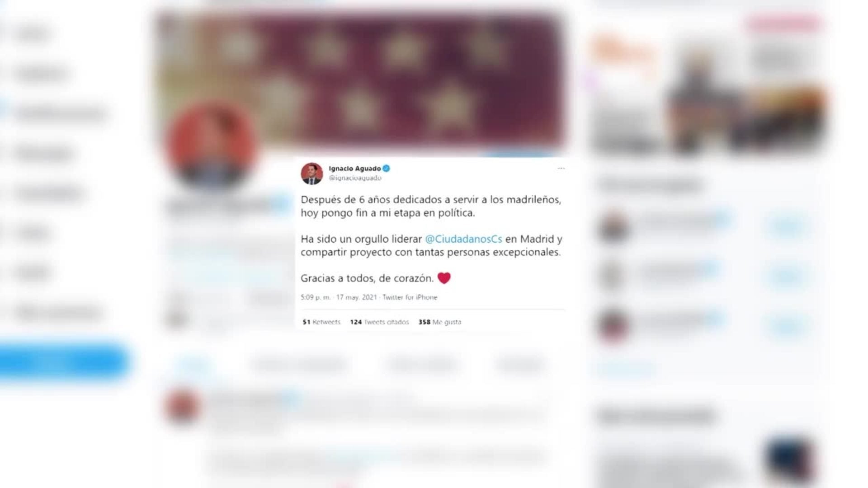Open the tweet's three-dot more options menu

561,168
